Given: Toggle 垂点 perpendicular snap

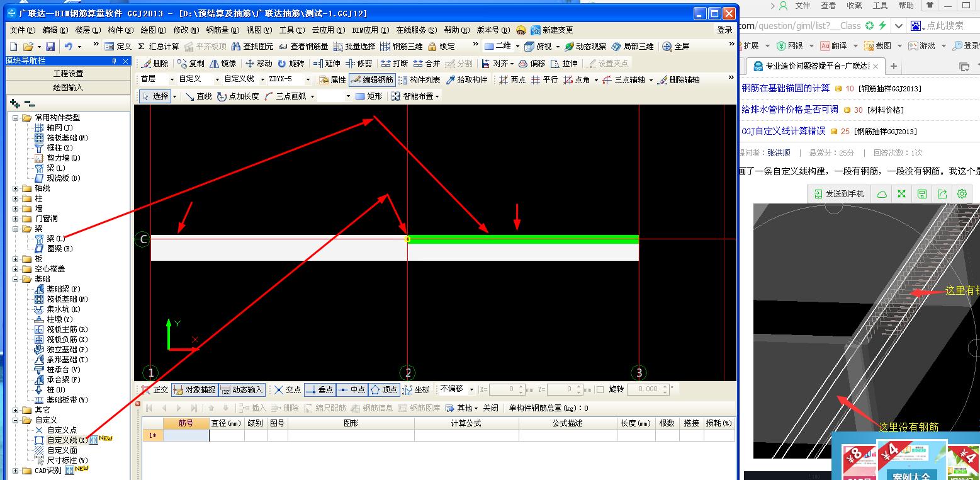Looking at the screenshot, I should 319,390.
